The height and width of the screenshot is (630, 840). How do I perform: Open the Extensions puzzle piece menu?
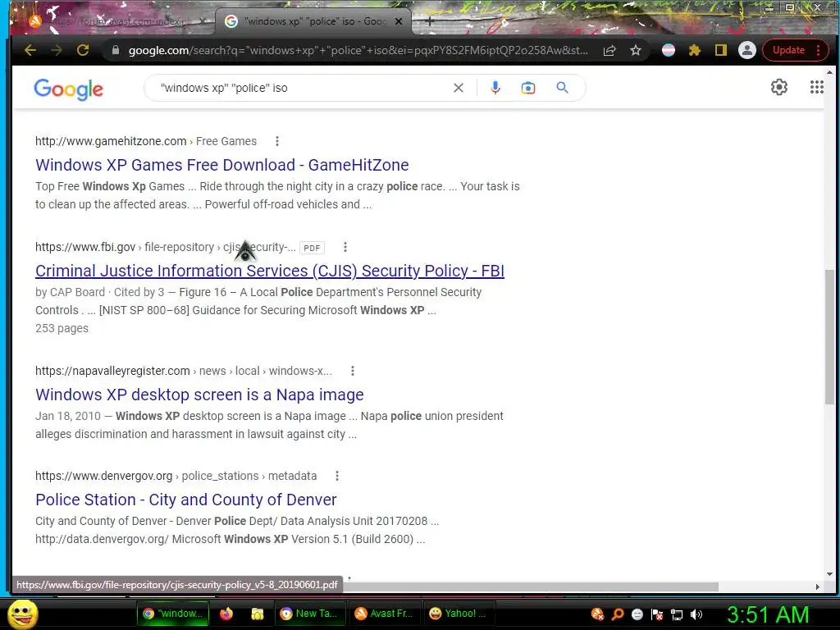point(694,50)
